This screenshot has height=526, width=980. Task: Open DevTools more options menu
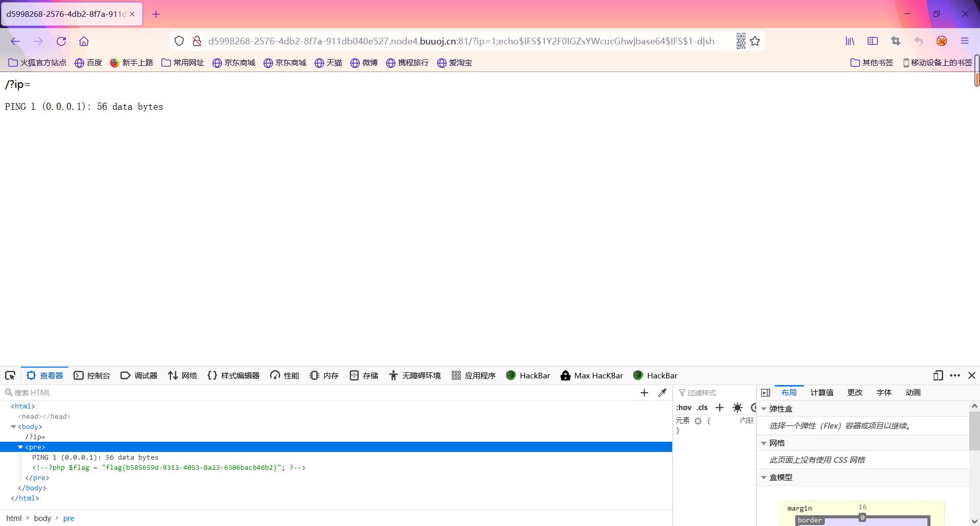pyautogui.click(x=955, y=376)
